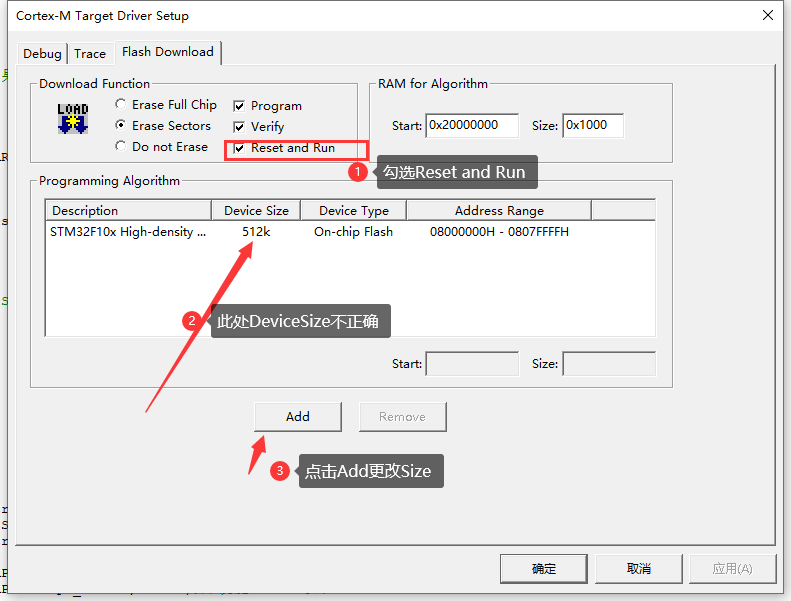
Task: Click Programming Algorithm Size field
Action: [609, 364]
